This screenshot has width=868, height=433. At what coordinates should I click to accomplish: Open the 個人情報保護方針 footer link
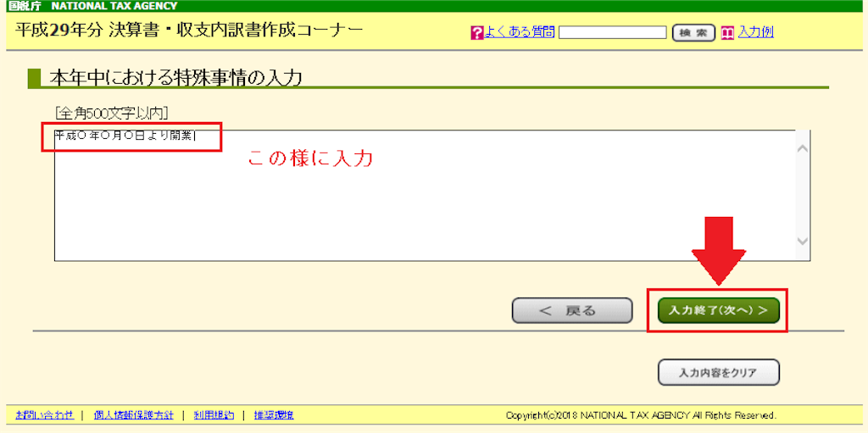click(134, 414)
